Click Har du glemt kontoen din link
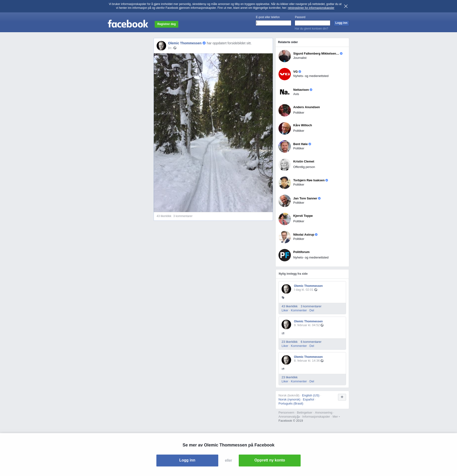Image resolution: width=457 pixels, height=476 pixels. click(x=311, y=29)
